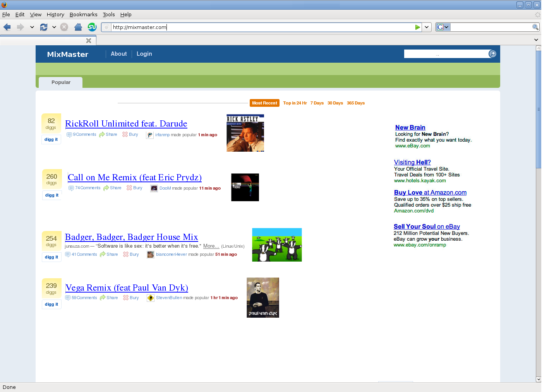Reload the page with the Refresh icon
Image resolution: width=542 pixels, height=392 pixels.
(x=43, y=27)
